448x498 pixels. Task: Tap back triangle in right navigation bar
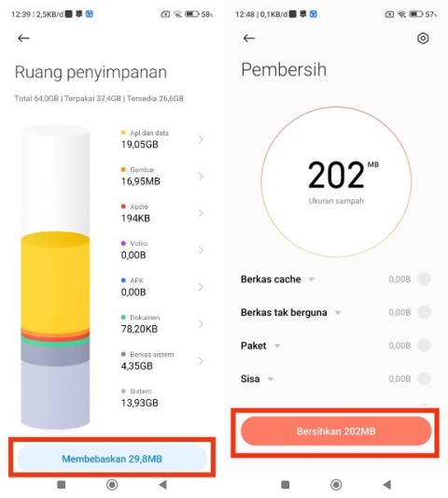coord(386,485)
